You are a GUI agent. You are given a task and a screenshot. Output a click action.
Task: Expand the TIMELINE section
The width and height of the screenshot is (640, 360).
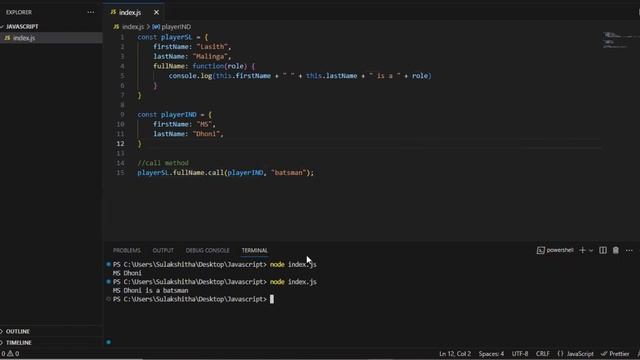pos(18,342)
